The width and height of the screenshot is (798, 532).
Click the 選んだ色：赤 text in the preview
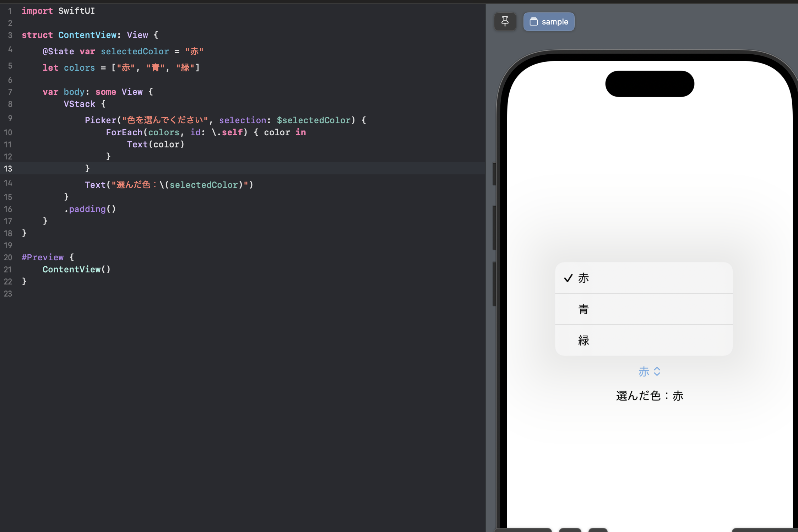pos(649,396)
